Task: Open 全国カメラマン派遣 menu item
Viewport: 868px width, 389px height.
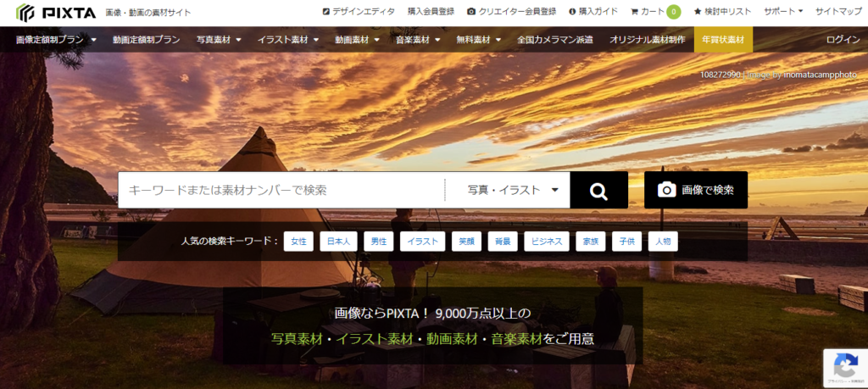Action: point(555,40)
